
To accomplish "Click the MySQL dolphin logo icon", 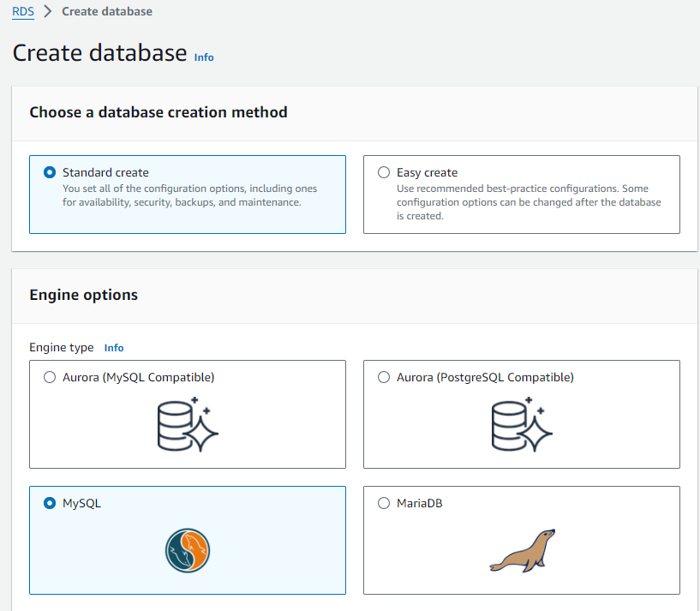I will tap(188, 549).
